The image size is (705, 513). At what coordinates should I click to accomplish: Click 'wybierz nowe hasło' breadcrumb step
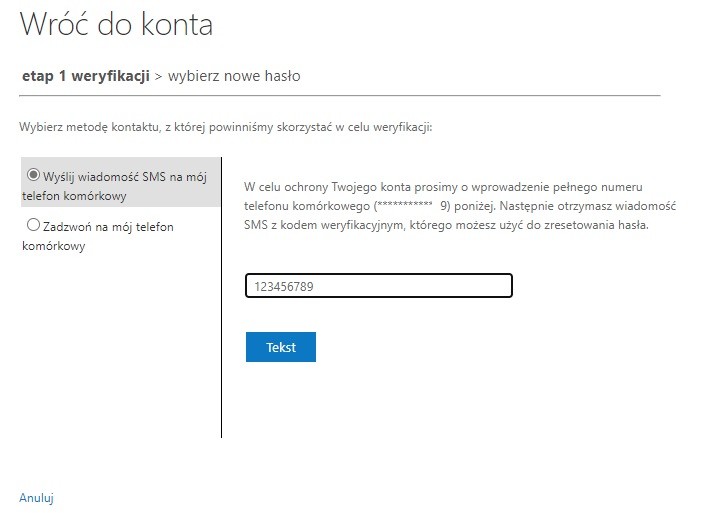coord(234,76)
